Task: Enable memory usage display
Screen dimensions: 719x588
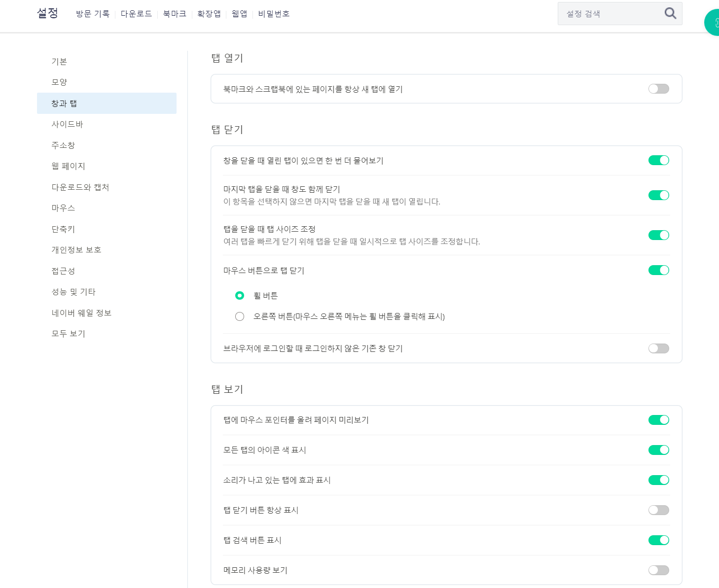Action: pyautogui.click(x=658, y=570)
